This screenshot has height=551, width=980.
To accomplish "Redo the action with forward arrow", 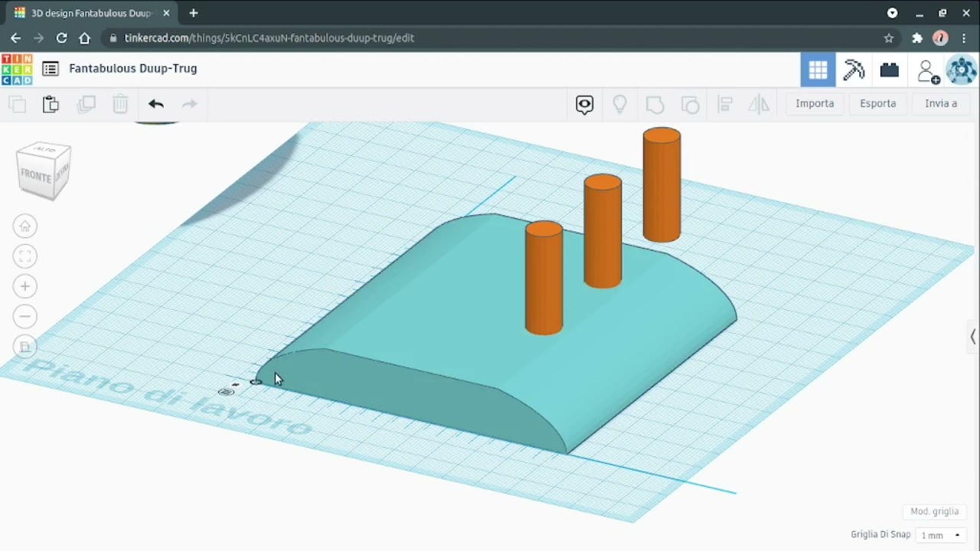I will pos(189,104).
